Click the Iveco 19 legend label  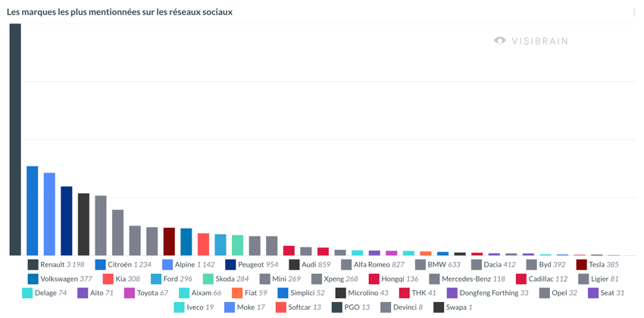pos(200,307)
